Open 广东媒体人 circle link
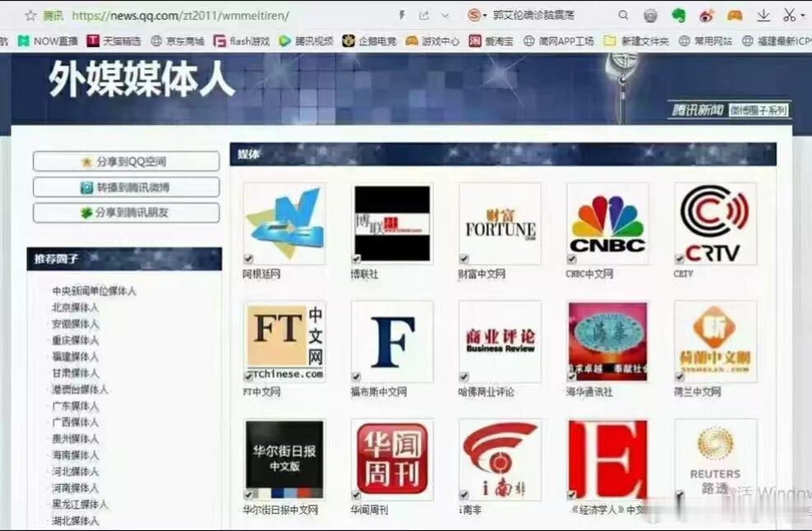This screenshot has width=812, height=531. click(x=75, y=405)
